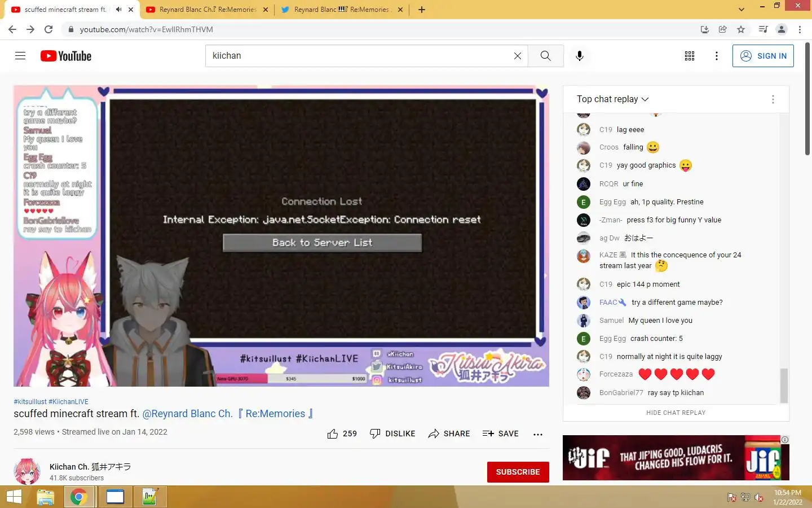Close the scuffed minecraft stream tab
The height and width of the screenshot is (508, 812).
(131, 10)
